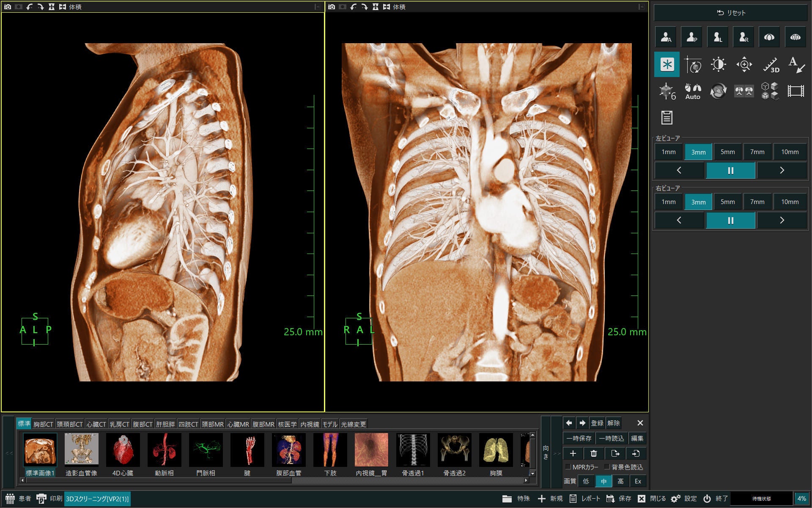812x508 pixels.
Task: Open the movie filmstrip export icon
Action: point(796,91)
